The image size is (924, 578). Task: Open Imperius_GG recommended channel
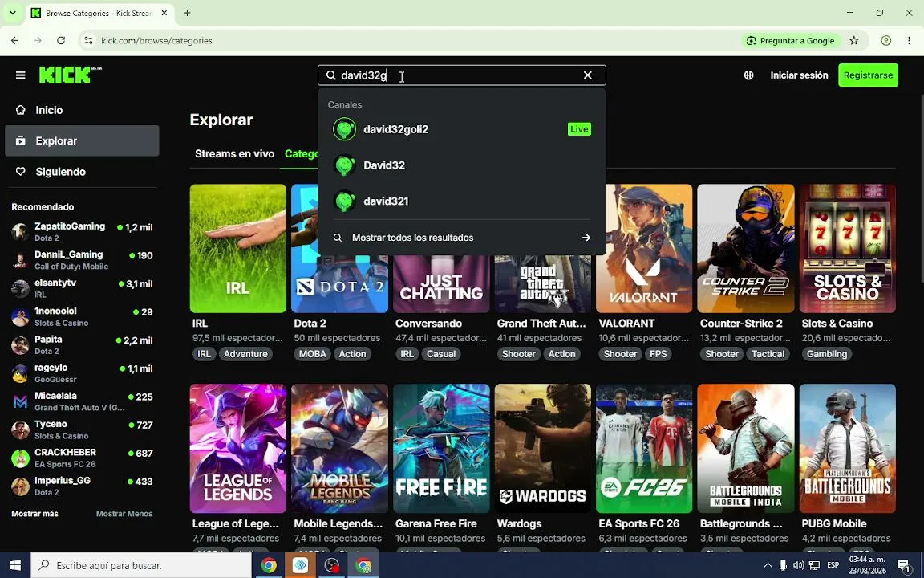[82, 486]
